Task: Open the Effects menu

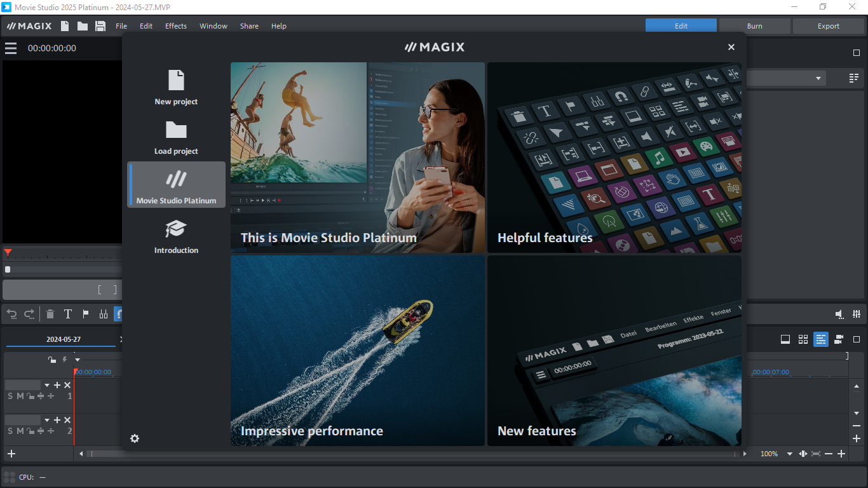Action: (x=176, y=26)
